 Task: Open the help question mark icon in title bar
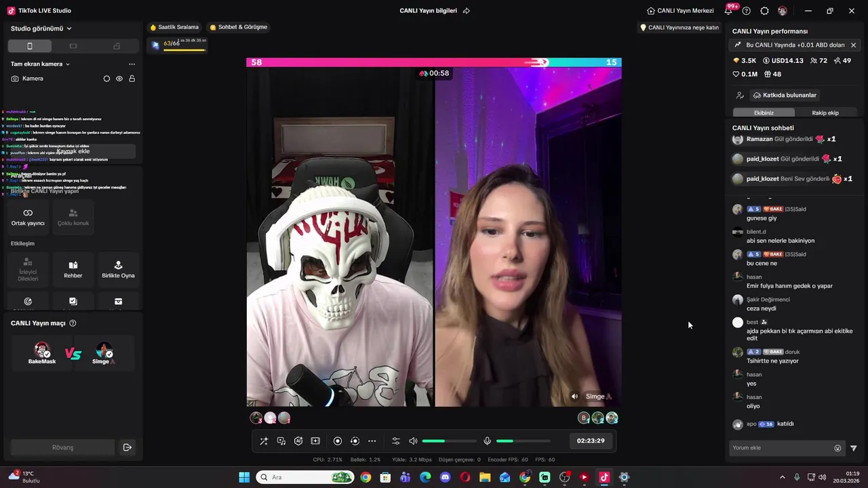[x=747, y=11]
